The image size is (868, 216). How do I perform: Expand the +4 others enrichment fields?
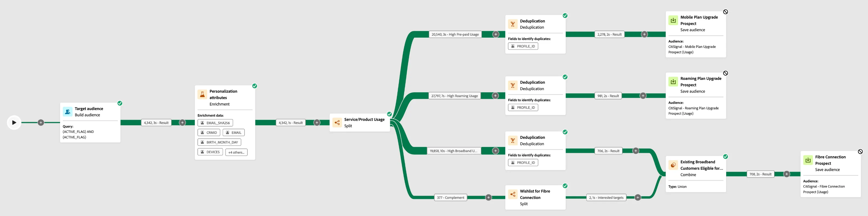pyautogui.click(x=236, y=152)
